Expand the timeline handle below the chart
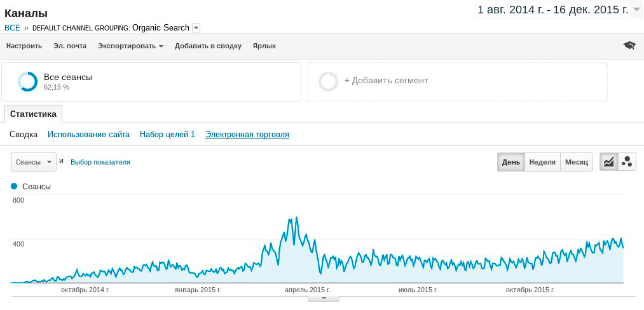 (323, 298)
